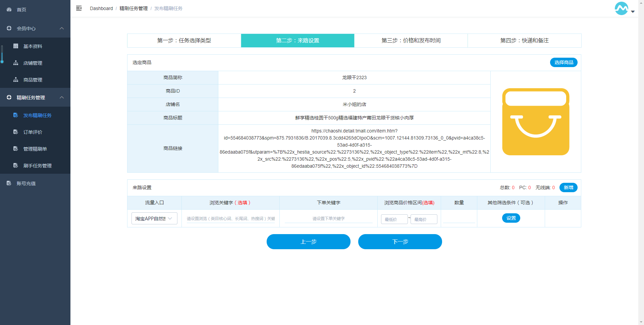This screenshot has height=325, width=644.
Task: Click the home dashboard icon in sidebar
Action: point(9,10)
